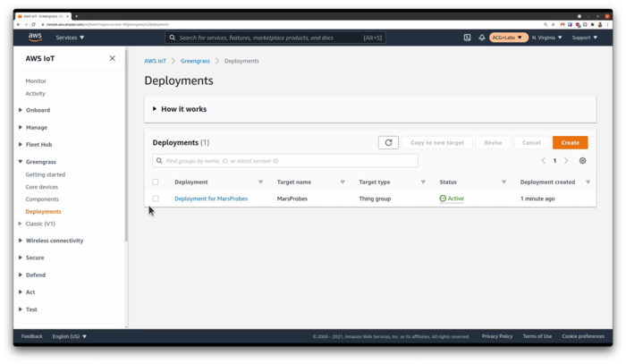Sort by Status column arrow
This screenshot has width=626, height=364.
503,182
